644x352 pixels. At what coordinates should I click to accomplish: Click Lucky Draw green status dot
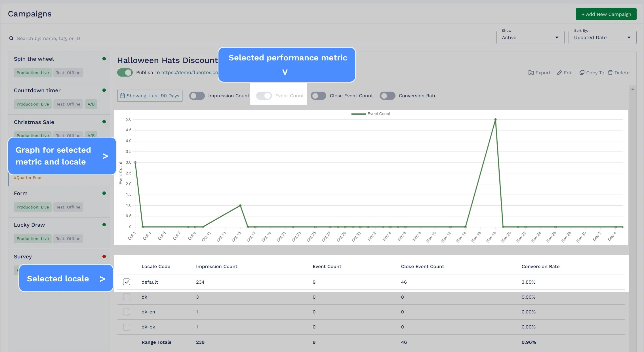coord(104,225)
